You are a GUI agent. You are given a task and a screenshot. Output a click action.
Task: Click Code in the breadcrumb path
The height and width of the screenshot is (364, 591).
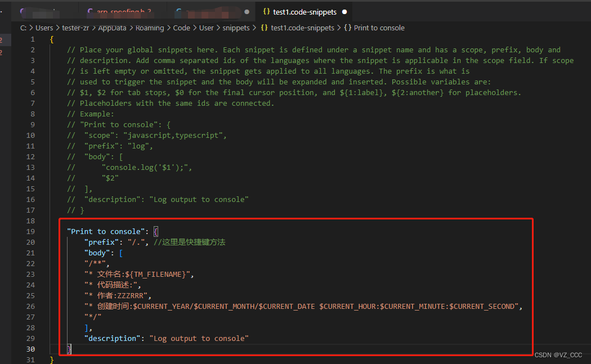181,28
